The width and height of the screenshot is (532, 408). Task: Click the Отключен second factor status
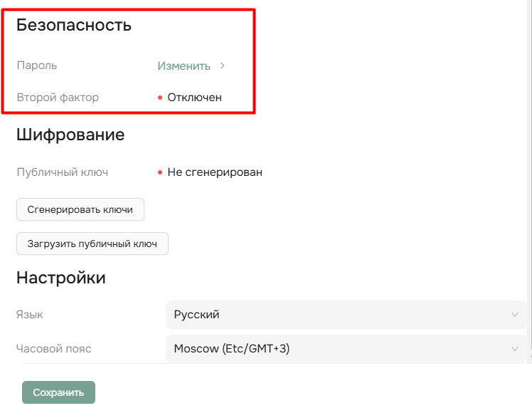tap(194, 98)
